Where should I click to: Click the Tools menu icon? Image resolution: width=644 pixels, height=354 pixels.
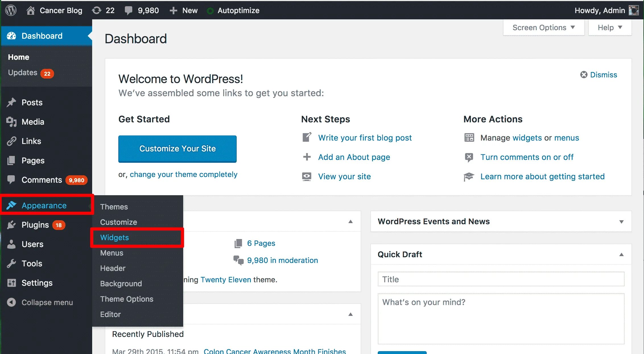(x=12, y=263)
